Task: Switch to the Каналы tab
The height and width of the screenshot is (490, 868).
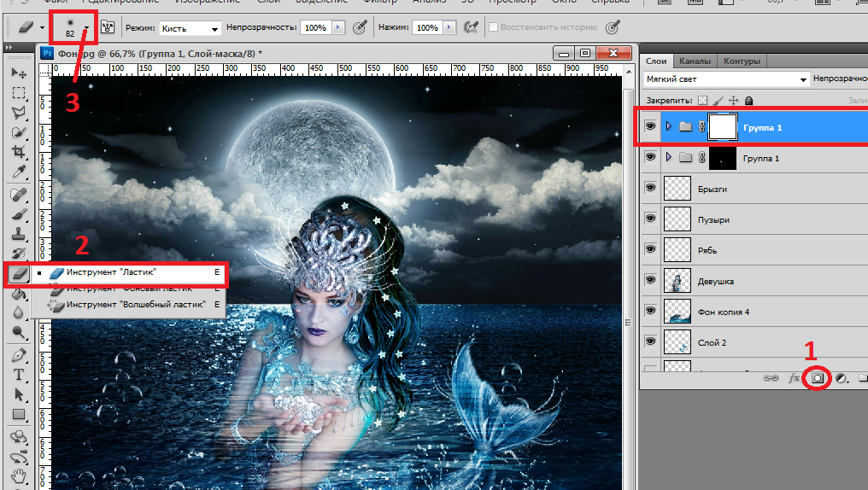Action: [695, 61]
